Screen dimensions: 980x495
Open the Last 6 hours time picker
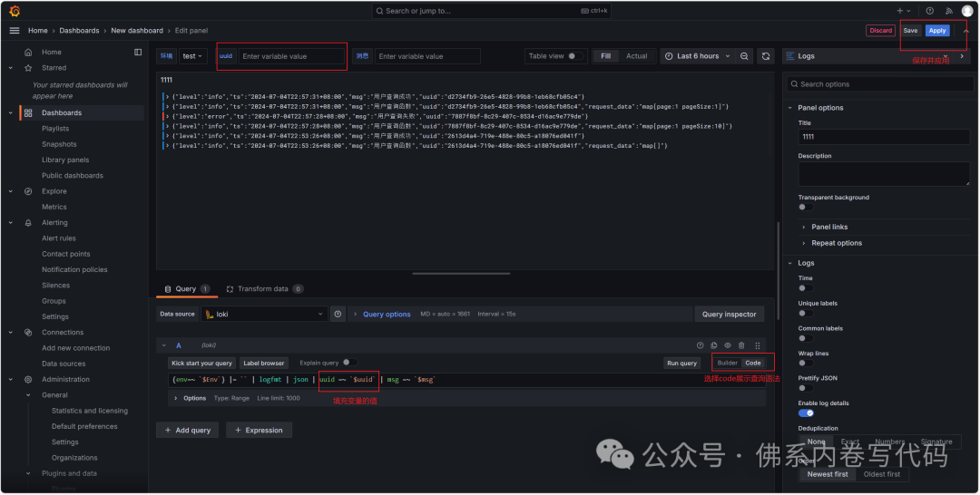(697, 56)
